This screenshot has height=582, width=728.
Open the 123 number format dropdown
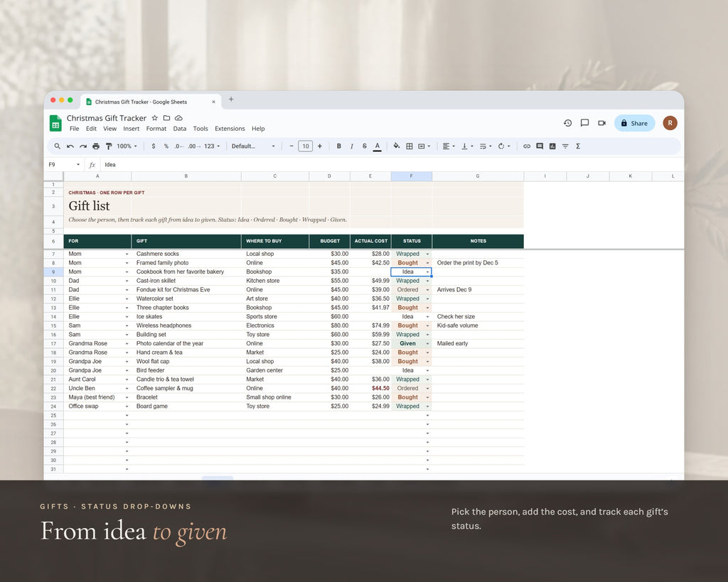pos(212,146)
